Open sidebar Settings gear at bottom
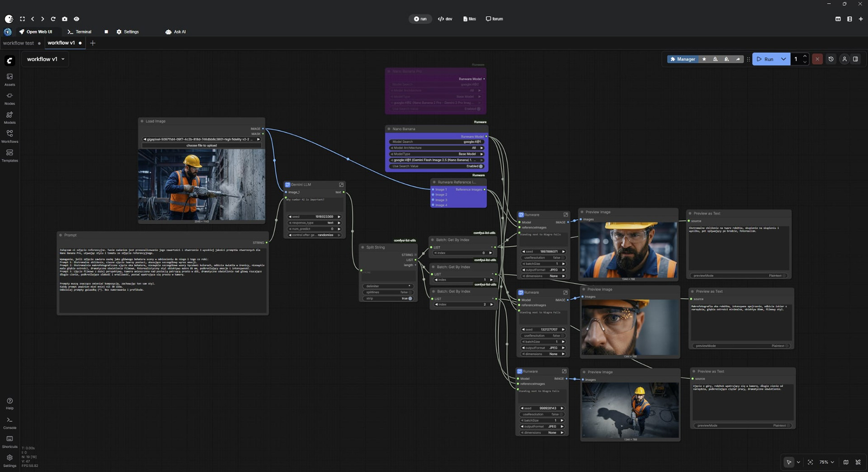This screenshot has height=472, width=868. (x=9, y=461)
